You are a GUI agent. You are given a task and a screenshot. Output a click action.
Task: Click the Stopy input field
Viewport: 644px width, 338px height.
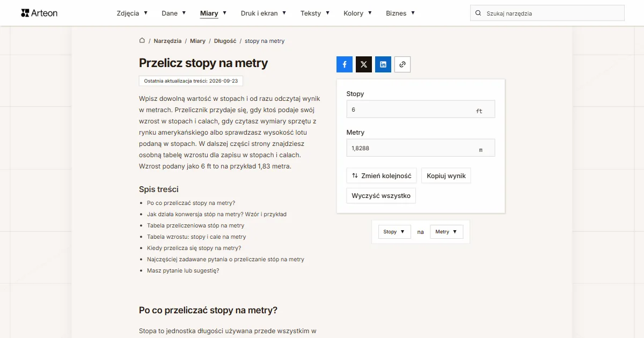tap(421, 109)
